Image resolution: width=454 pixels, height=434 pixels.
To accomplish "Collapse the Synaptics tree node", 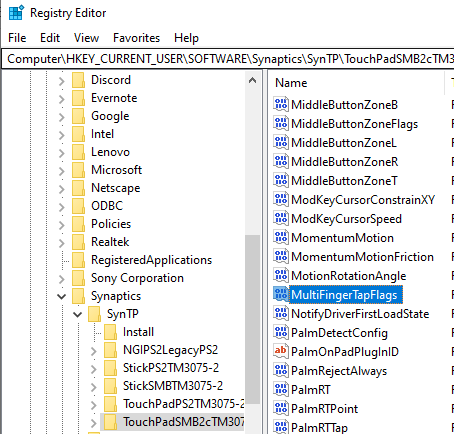I will click(x=62, y=296).
